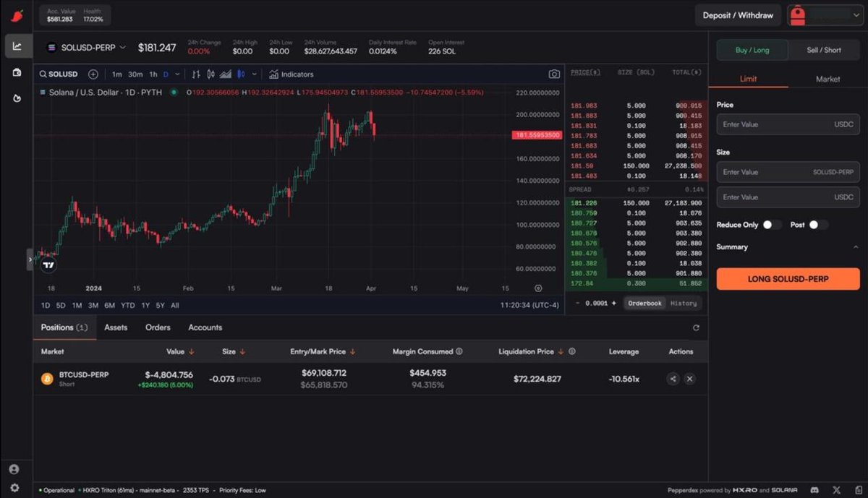The image size is (868, 498).
Task: Refresh the positions table
Action: (x=696, y=328)
